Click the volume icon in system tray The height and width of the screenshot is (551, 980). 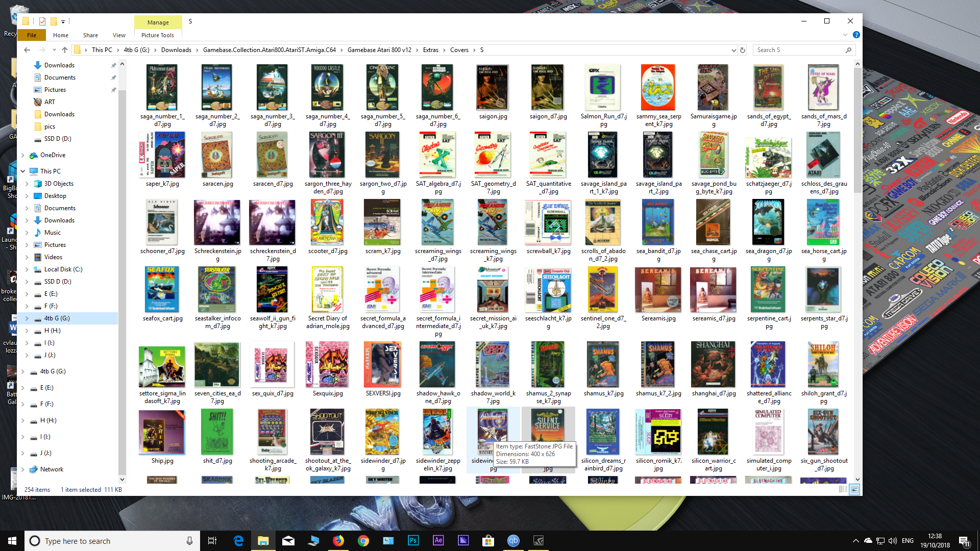tap(892, 541)
